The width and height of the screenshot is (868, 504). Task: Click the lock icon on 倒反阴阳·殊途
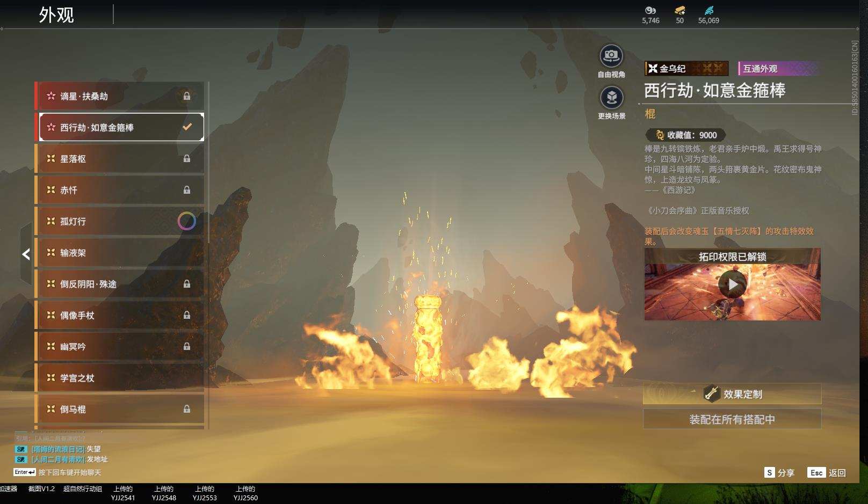[187, 284]
